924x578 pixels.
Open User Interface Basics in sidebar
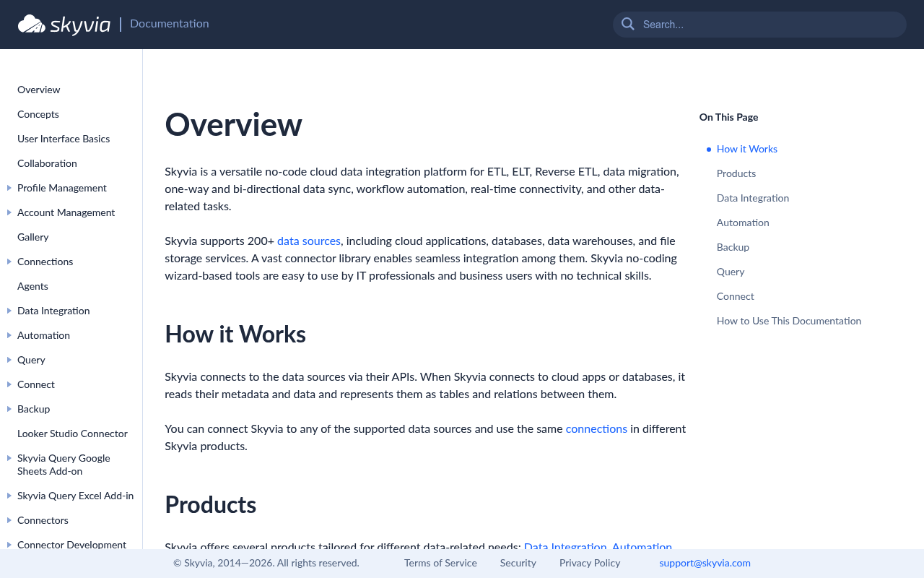click(x=64, y=139)
